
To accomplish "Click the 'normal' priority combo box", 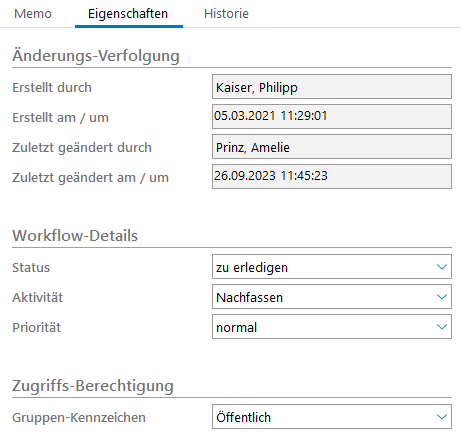I will 332,327.
